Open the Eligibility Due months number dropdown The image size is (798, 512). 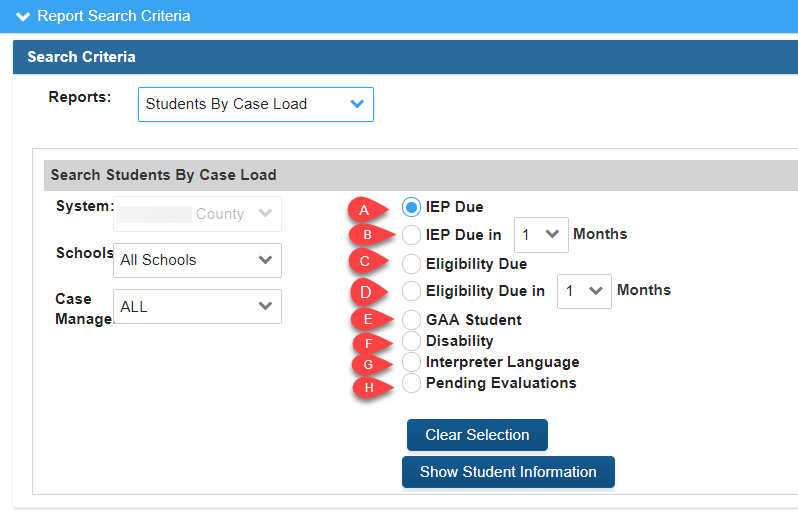pyautogui.click(x=584, y=291)
